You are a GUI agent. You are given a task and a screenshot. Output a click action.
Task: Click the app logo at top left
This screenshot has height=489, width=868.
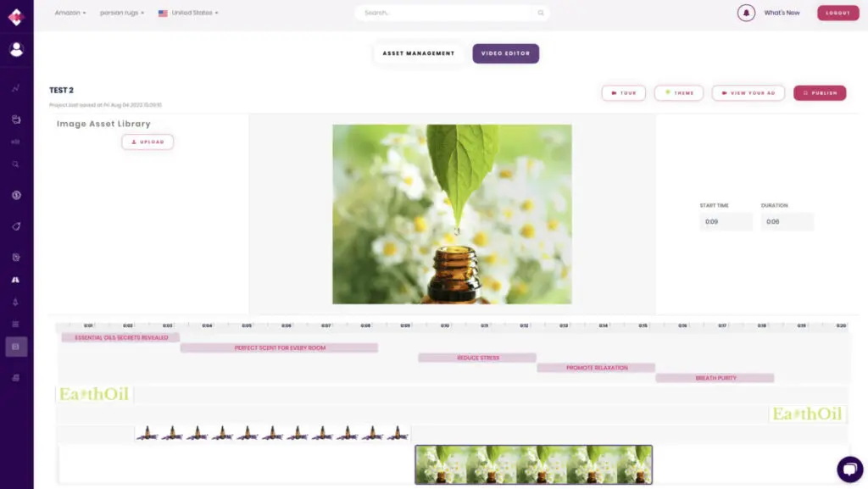pyautogui.click(x=16, y=16)
